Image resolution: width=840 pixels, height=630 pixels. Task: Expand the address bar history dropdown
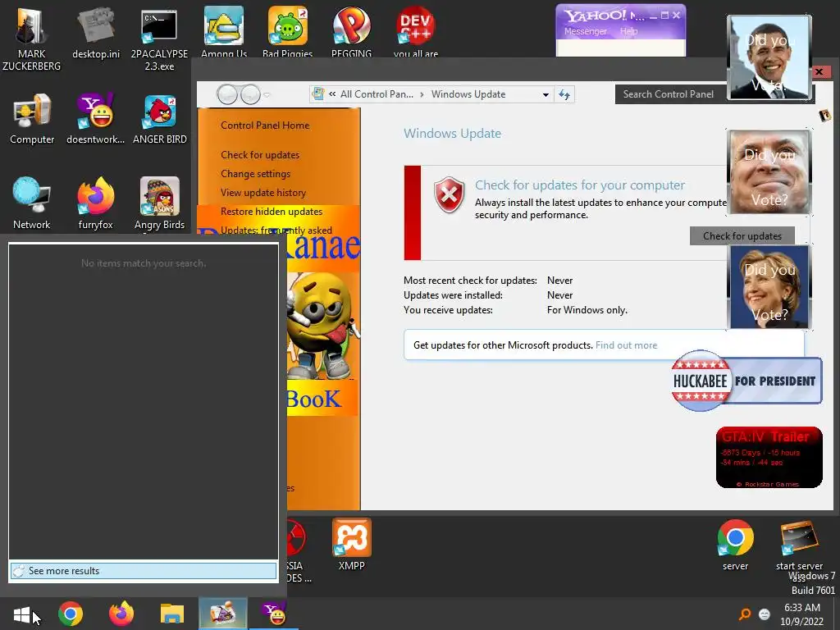point(546,95)
